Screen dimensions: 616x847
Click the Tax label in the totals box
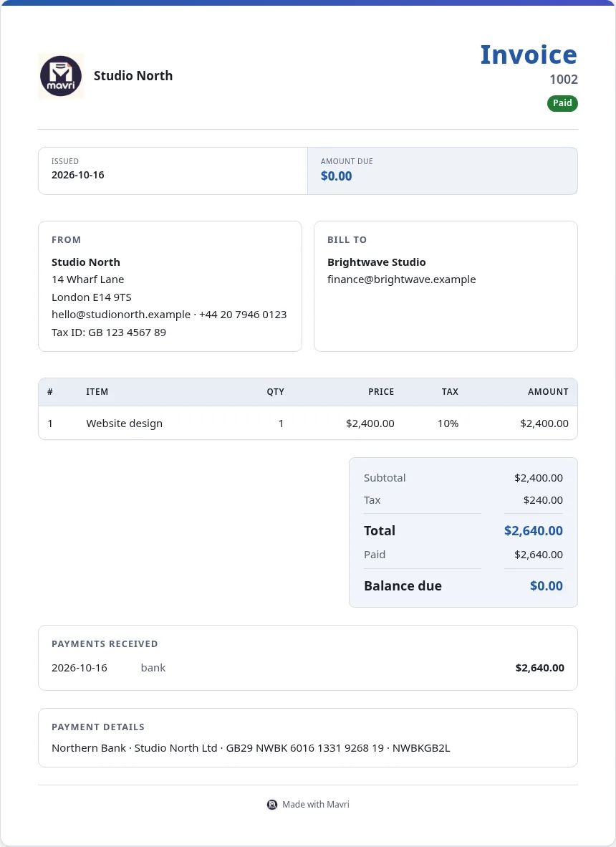click(372, 500)
